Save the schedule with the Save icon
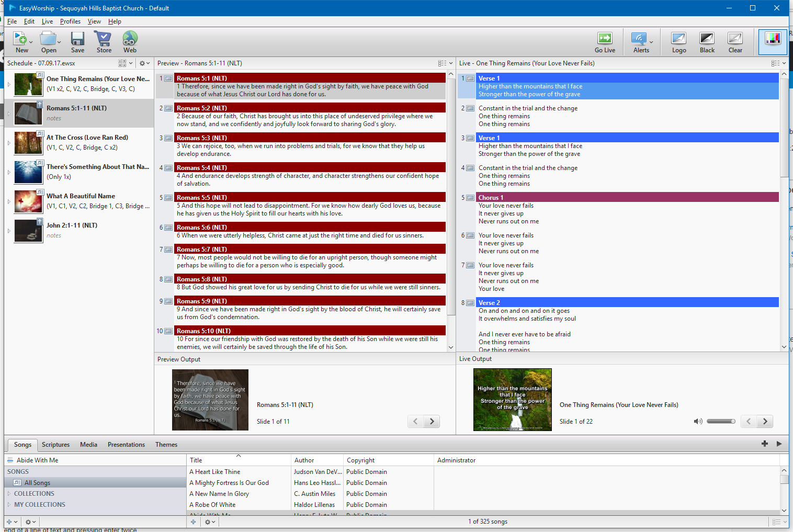793x532 pixels. coord(77,39)
